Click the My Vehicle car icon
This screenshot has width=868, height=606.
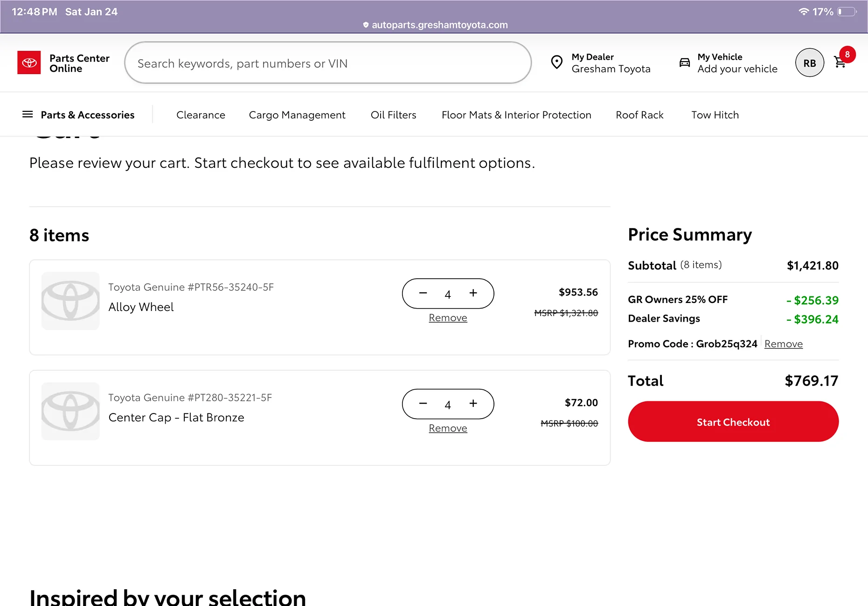tap(684, 62)
